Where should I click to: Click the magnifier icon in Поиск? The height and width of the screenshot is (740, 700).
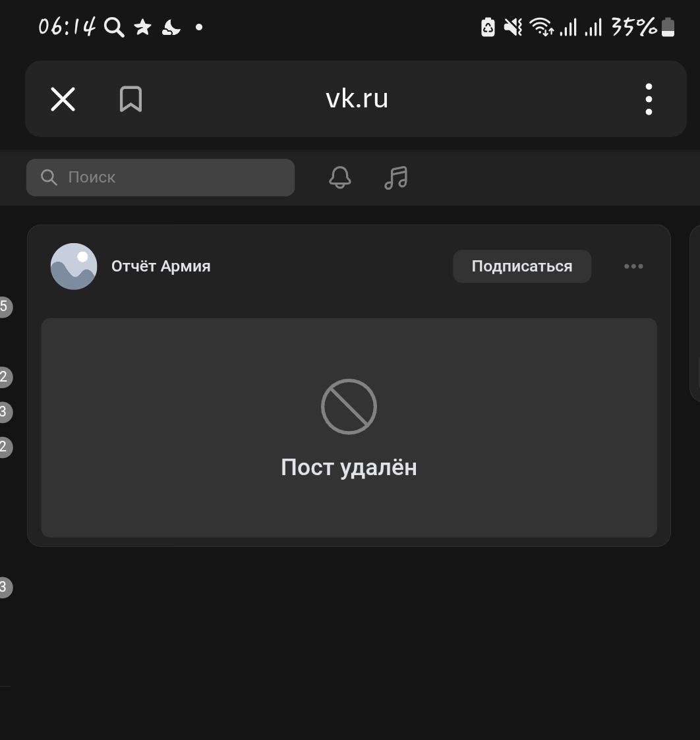[49, 177]
